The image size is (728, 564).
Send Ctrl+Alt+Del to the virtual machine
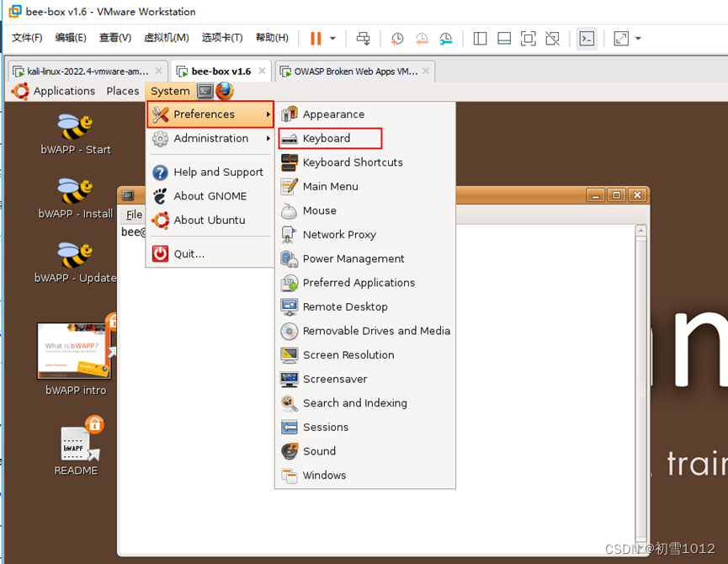point(363,39)
